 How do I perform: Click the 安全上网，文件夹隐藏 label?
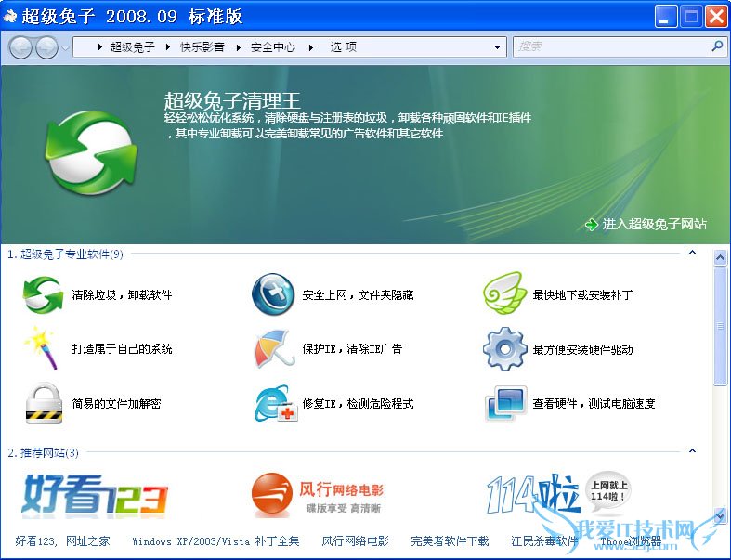pos(358,295)
